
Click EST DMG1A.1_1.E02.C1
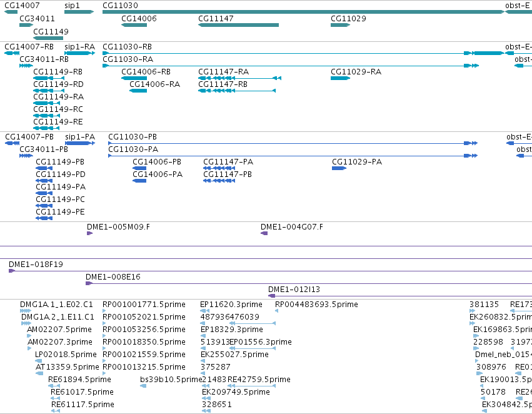56,305
